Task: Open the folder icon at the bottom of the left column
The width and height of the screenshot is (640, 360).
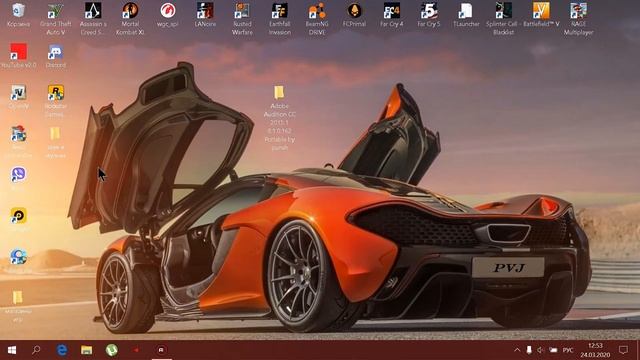Action: (x=18, y=297)
